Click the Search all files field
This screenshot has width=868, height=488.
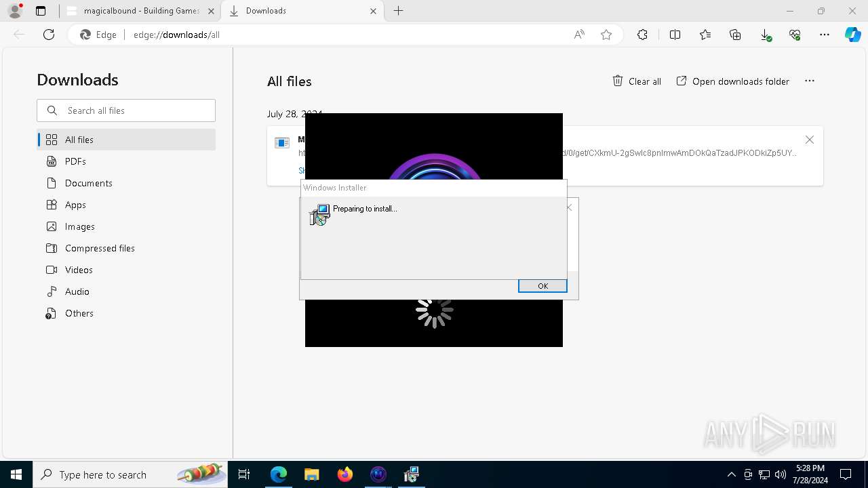(x=126, y=110)
